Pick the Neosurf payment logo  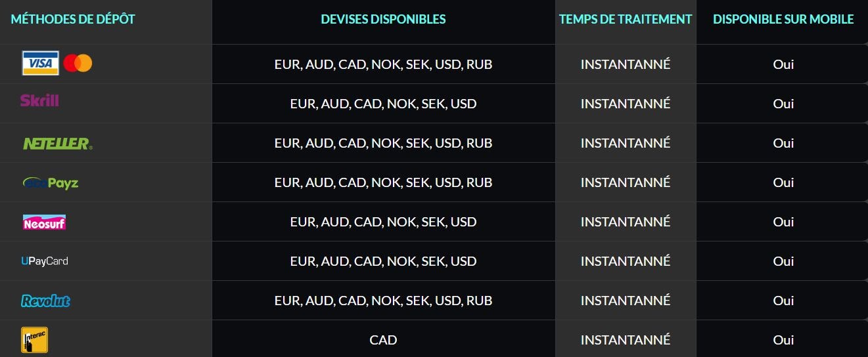click(x=44, y=222)
